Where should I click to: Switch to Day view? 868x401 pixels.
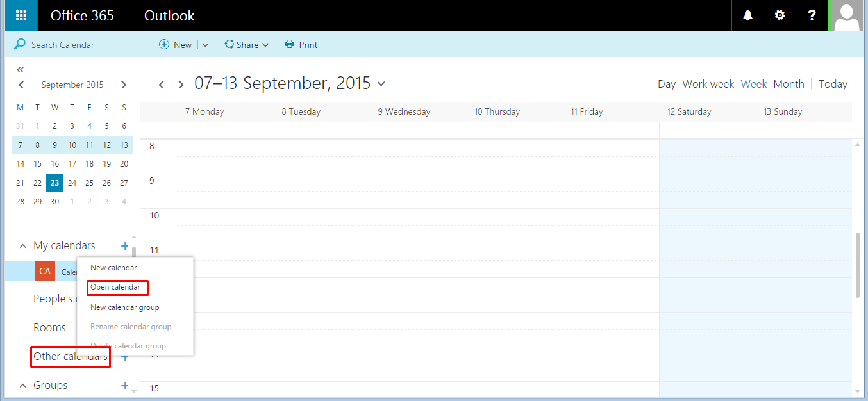(x=667, y=84)
